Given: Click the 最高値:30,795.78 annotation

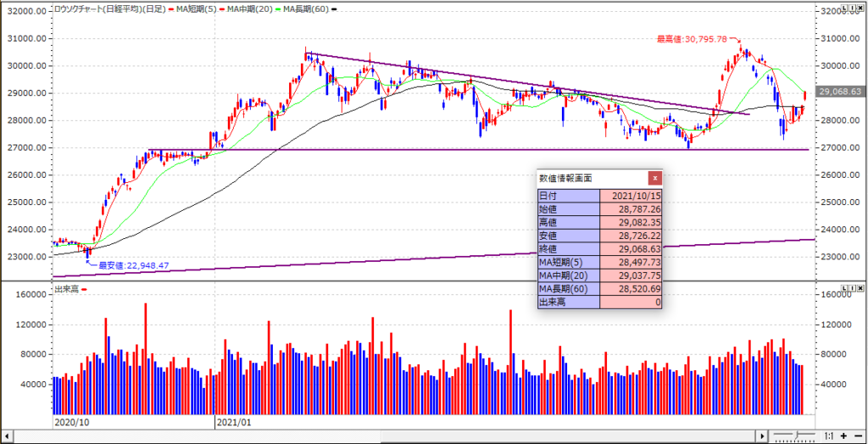Looking at the screenshot, I should click(692, 39).
